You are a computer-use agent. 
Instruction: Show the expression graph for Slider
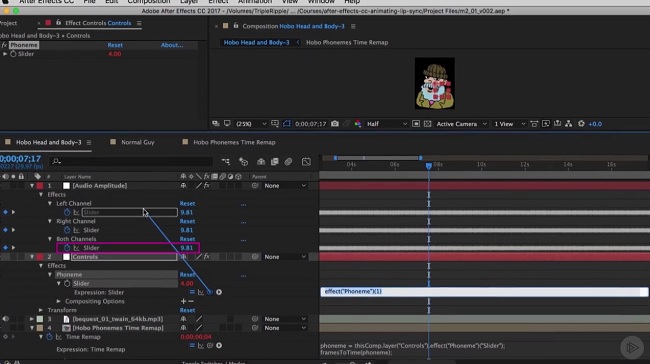(x=201, y=292)
